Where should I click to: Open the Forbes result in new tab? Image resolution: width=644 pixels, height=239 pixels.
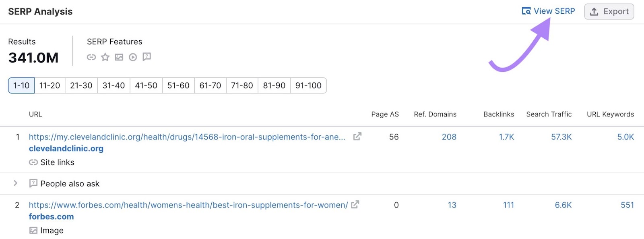tap(355, 205)
